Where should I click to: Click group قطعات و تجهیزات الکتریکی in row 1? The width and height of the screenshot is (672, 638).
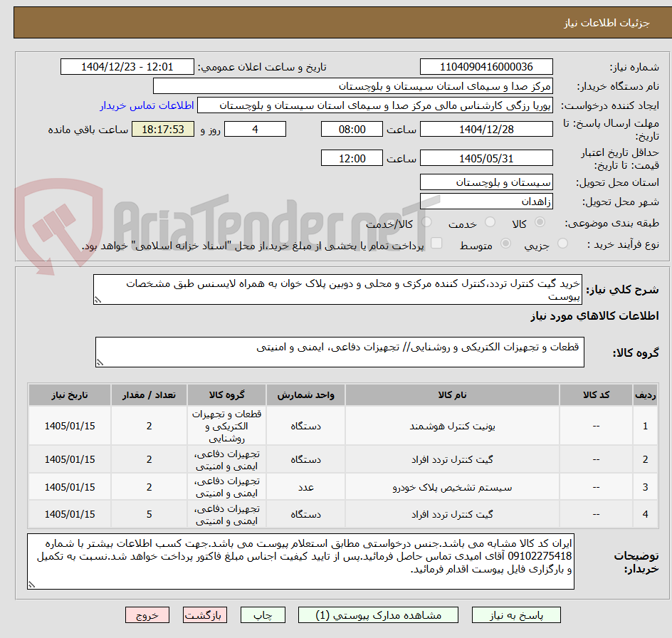tap(226, 426)
